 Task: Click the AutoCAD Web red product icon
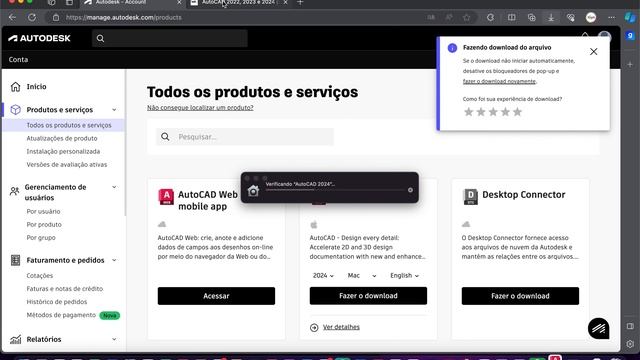click(166, 197)
